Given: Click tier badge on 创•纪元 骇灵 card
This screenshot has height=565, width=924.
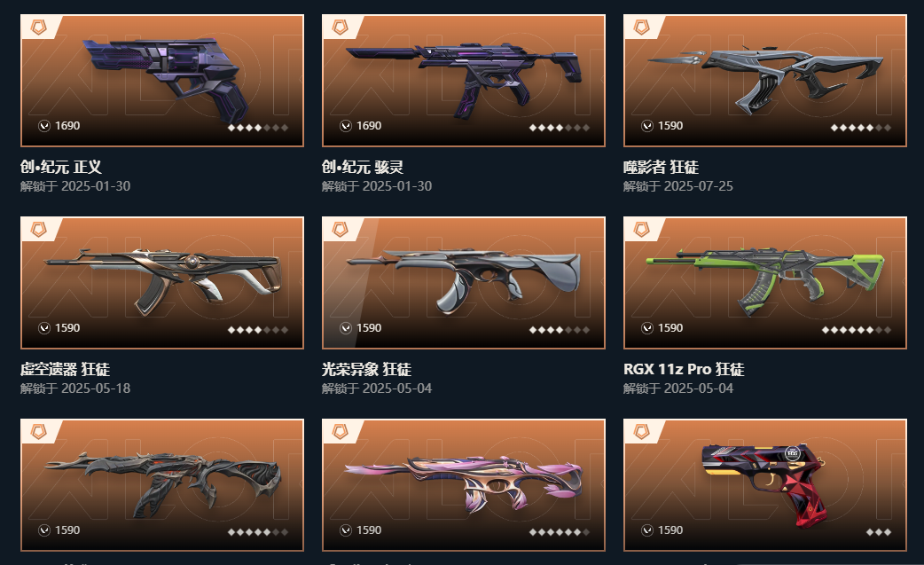Looking at the screenshot, I should click(x=340, y=27).
